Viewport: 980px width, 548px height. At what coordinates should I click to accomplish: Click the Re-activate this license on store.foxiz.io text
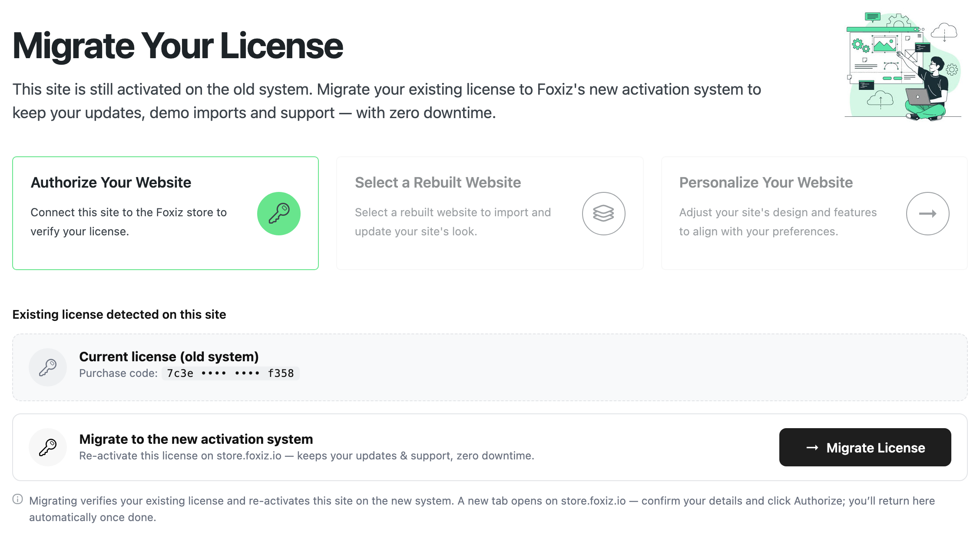[x=307, y=456]
